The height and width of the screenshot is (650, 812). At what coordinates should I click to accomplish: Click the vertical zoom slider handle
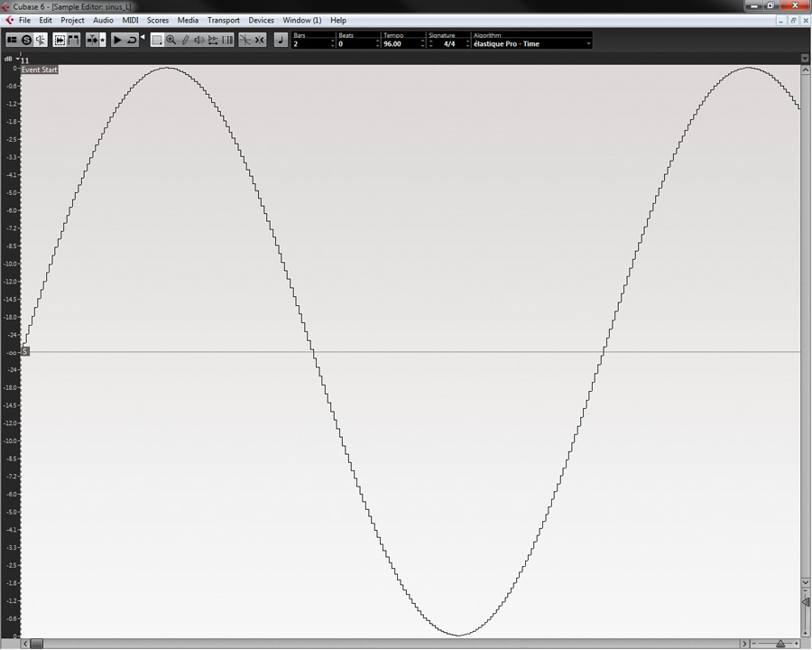[806, 602]
